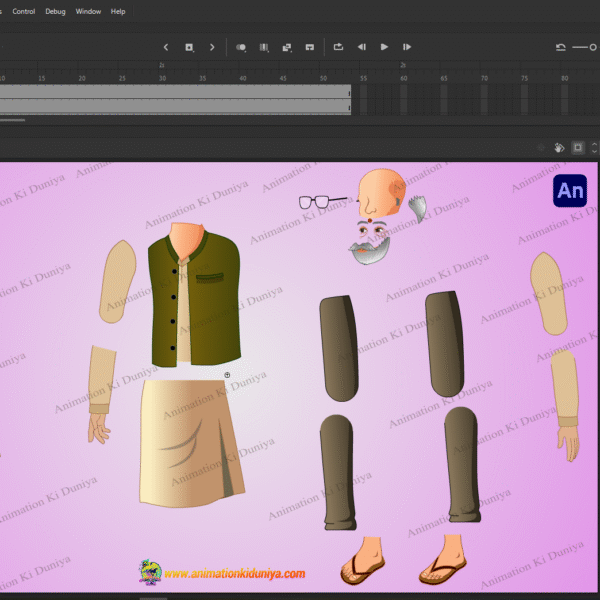Select the left forearm with hand
The image size is (600, 600).
pyautogui.click(x=101, y=394)
